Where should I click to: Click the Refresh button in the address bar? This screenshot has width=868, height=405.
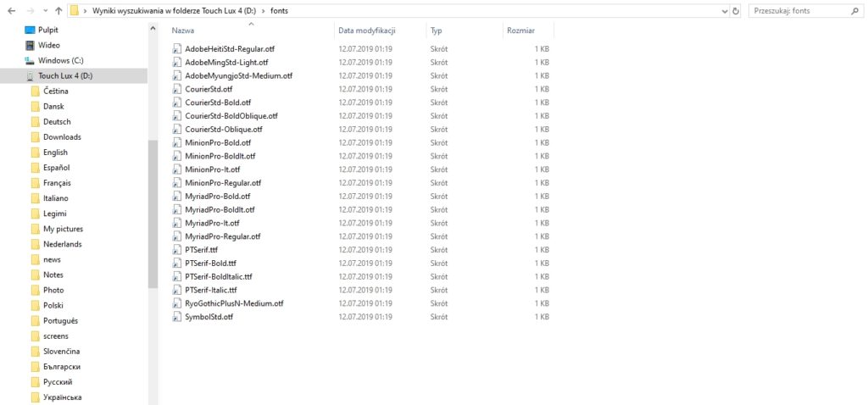point(735,11)
